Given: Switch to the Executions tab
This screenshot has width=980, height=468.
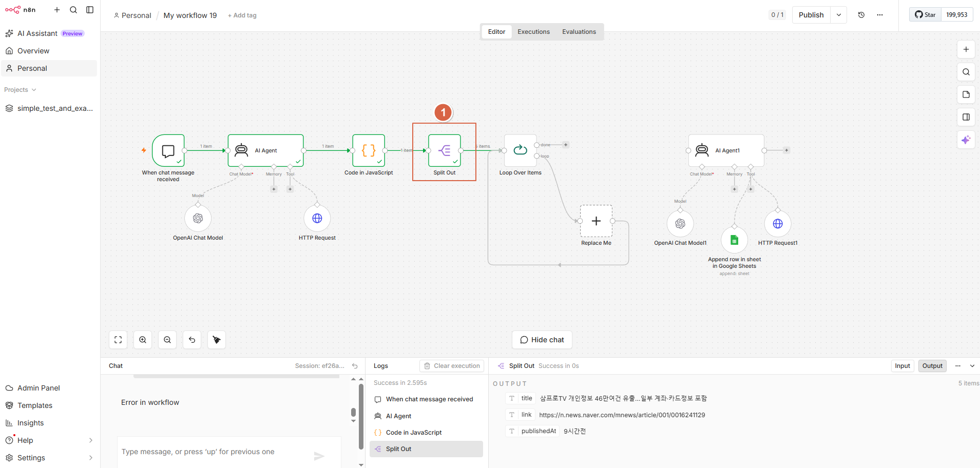Looking at the screenshot, I should pyautogui.click(x=533, y=32).
